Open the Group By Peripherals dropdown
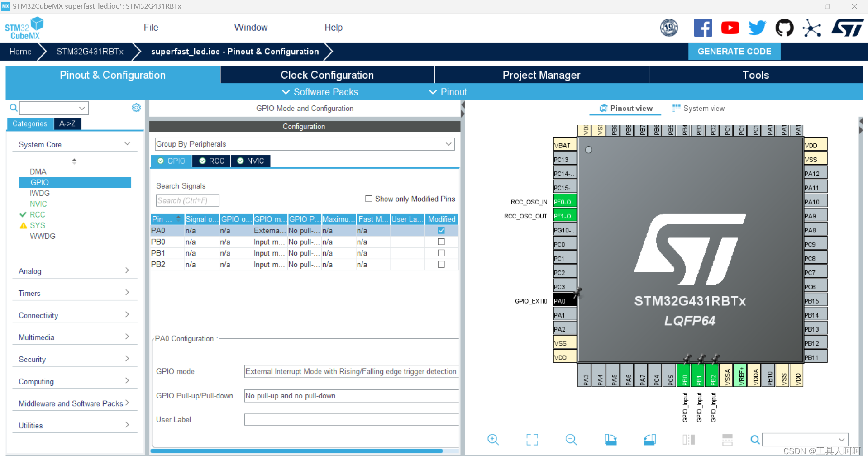Screen dimensions: 868x460 [x=305, y=144]
